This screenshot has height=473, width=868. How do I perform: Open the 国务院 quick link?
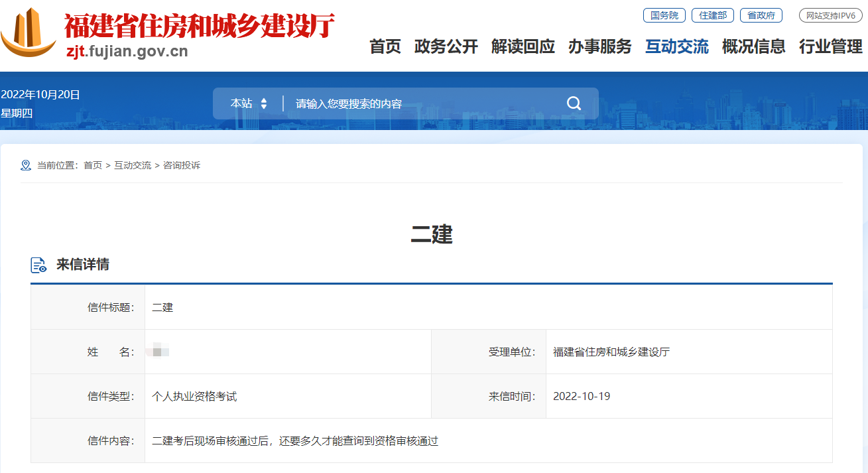point(664,15)
